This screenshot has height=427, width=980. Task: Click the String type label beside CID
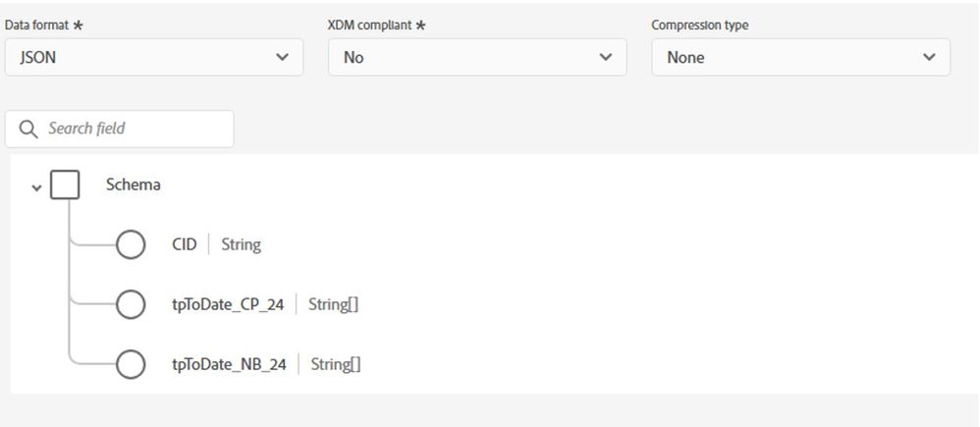pyautogui.click(x=241, y=244)
